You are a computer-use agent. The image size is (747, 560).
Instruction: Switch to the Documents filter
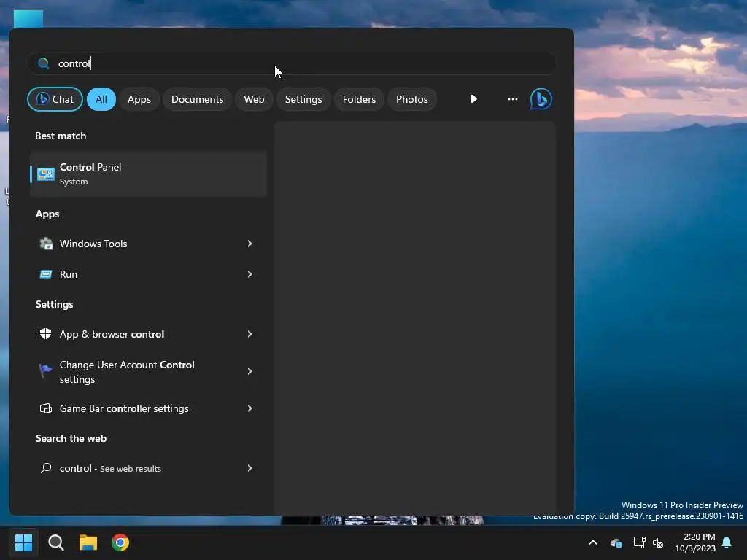click(x=197, y=99)
